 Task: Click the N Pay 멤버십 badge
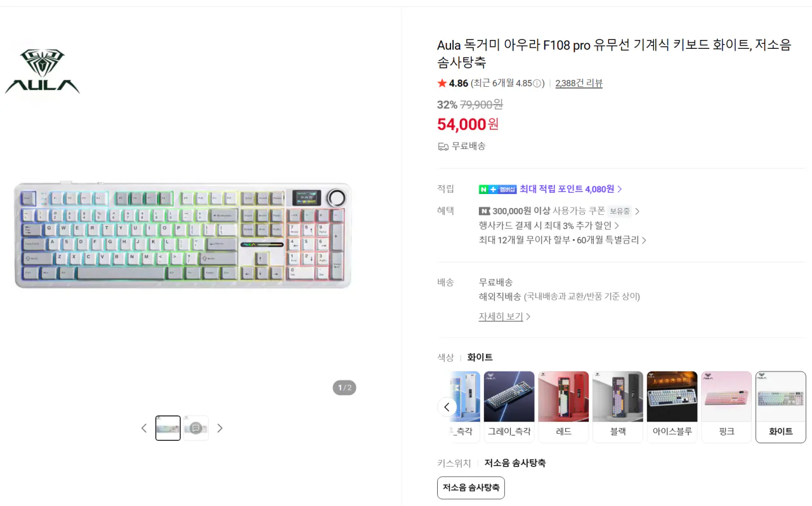[x=499, y=189]
